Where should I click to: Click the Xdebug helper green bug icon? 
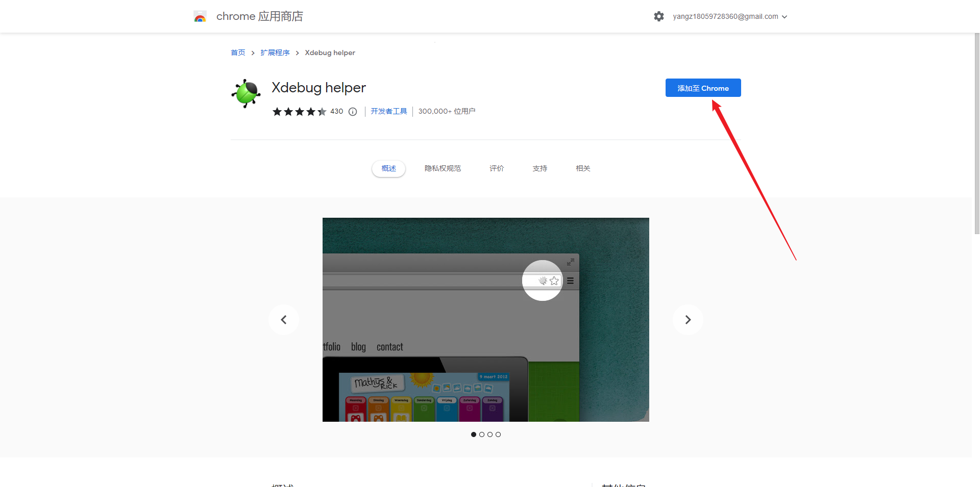(246, 93)
